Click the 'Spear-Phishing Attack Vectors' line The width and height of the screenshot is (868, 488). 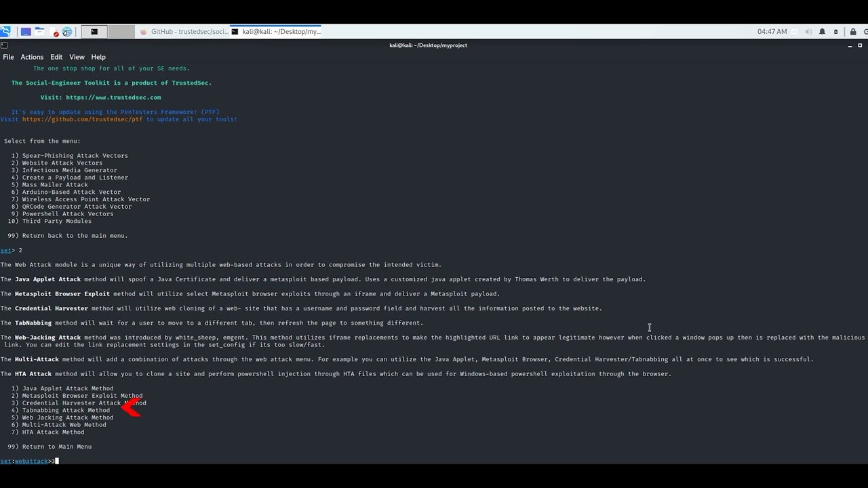click(x=69, y=156)
